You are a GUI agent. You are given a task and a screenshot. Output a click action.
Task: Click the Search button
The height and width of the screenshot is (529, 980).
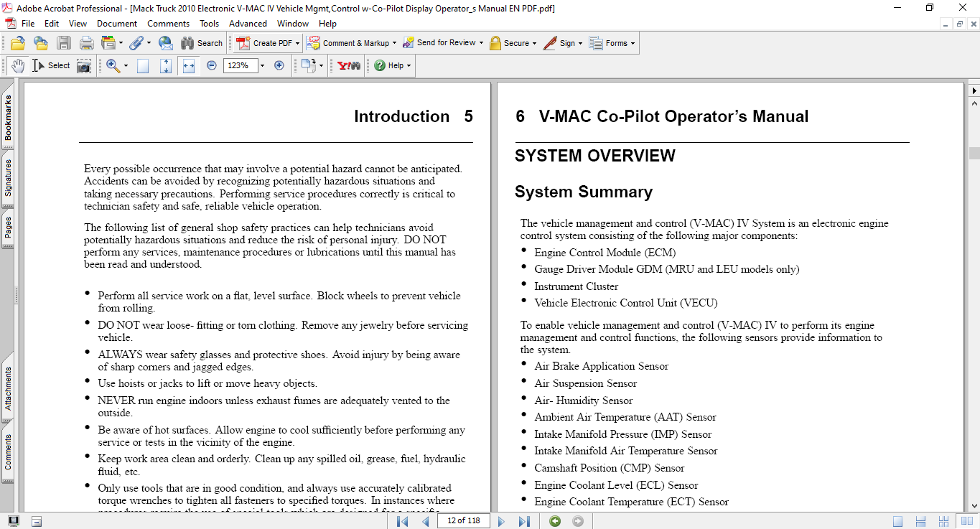click(x=202, y=43)
